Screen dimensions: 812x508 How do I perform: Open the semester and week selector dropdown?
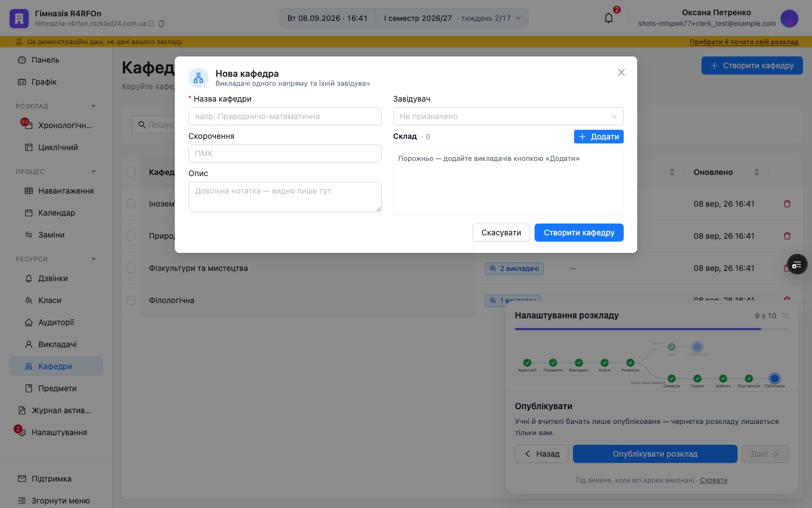tap(452, 18)
